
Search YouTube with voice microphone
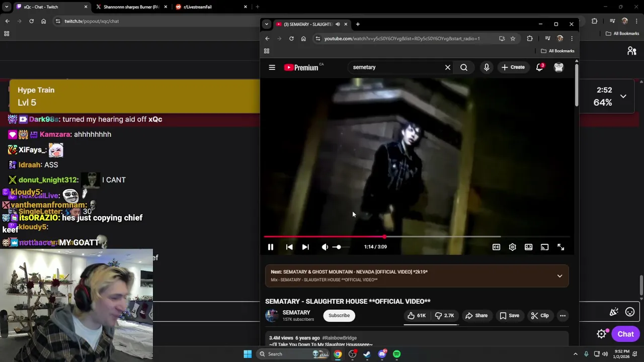pos(487,67)
